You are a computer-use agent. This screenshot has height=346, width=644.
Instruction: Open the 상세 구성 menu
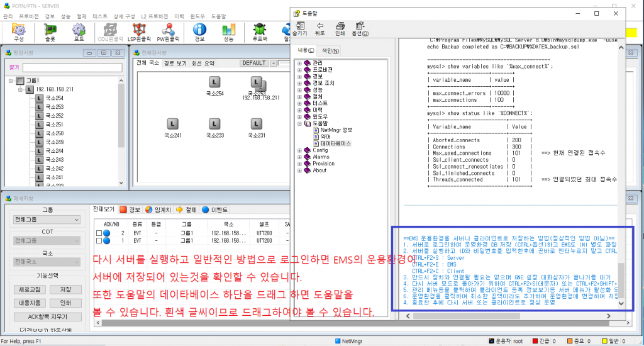pos(124,16)
